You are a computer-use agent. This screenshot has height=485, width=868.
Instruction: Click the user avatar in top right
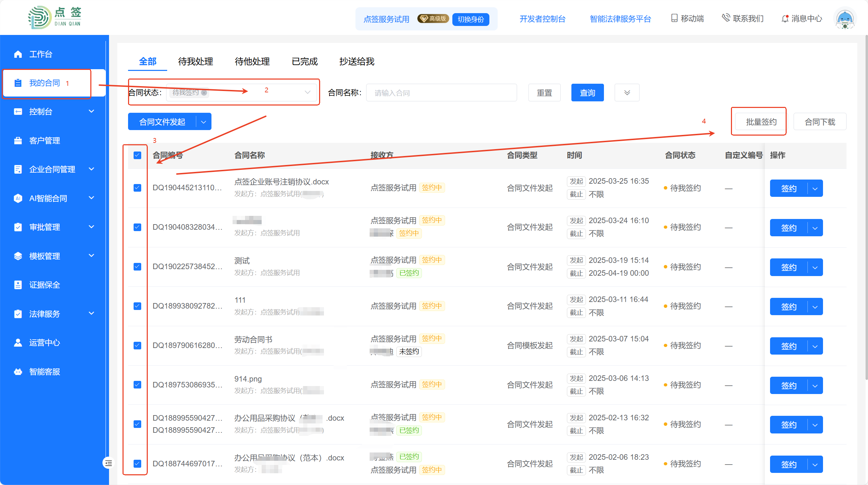[x=845, y=19]
